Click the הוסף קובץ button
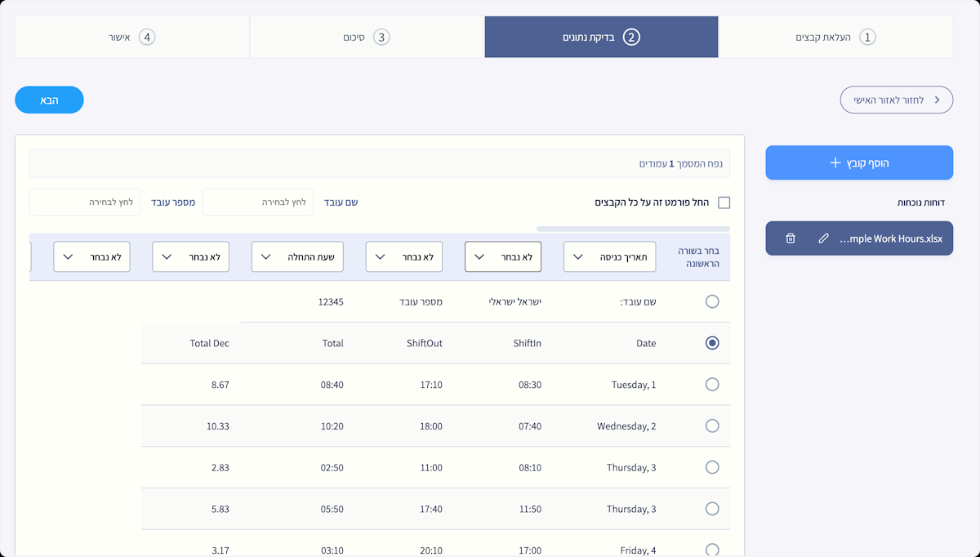Screen dimensions: 980x557 [859, 163]
